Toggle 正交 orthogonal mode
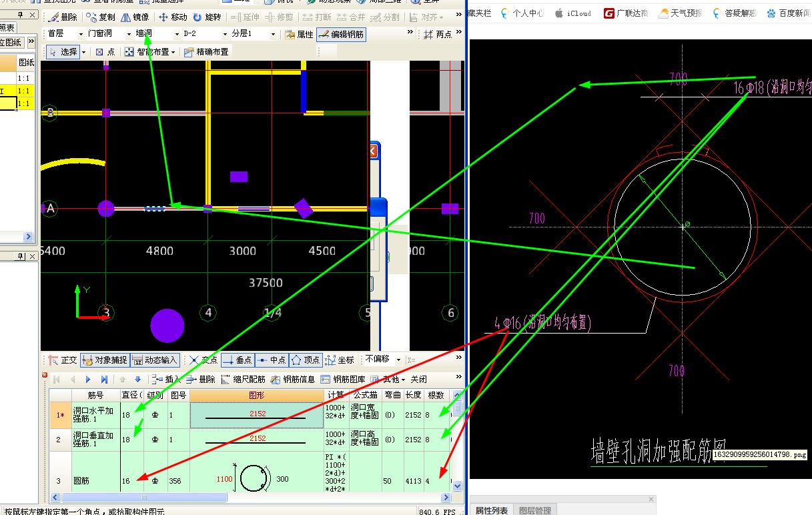812x515 pixels. (63, 360)
